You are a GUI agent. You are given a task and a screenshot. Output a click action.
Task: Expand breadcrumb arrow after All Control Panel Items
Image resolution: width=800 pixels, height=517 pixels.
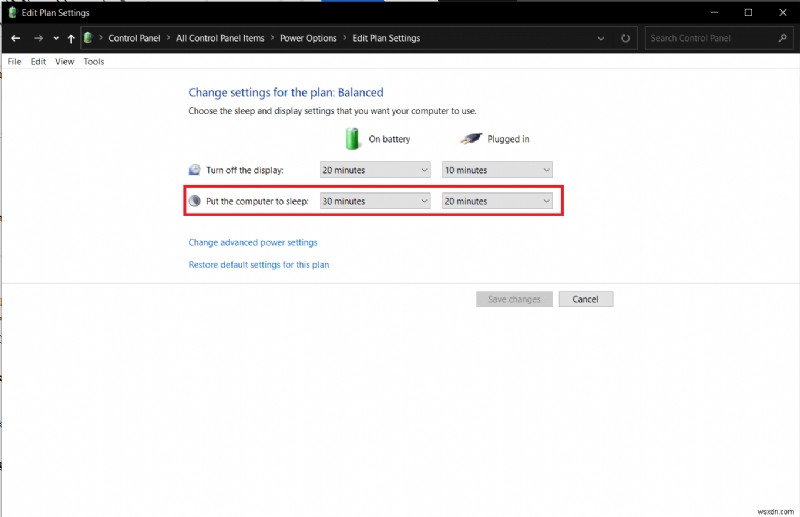[x=272, y=38]
